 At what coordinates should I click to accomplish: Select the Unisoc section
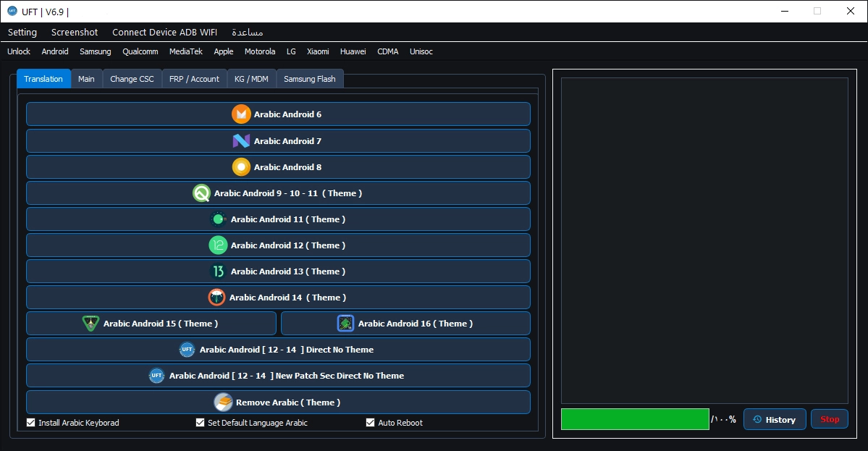pyautogui.click(x=421, y=51)
